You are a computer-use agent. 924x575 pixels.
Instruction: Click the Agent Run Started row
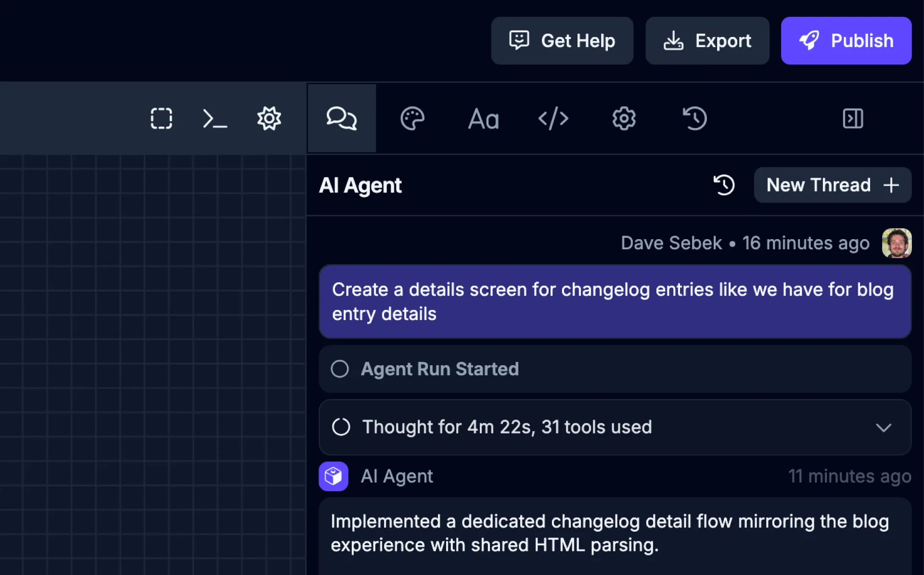(x=615, y=369)
